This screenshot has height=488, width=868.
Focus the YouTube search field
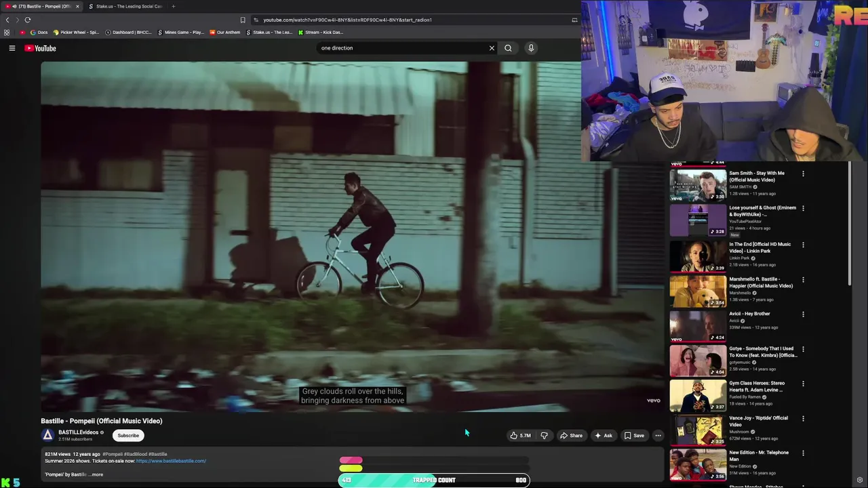pyautogui.click(x=403, y=48)
